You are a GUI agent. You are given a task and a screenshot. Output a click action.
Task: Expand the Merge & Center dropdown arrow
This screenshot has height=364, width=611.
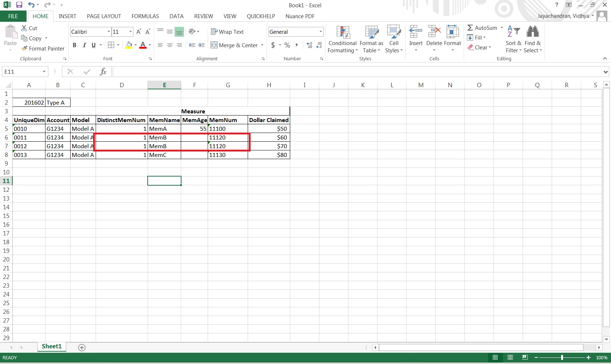click(262, 45)
